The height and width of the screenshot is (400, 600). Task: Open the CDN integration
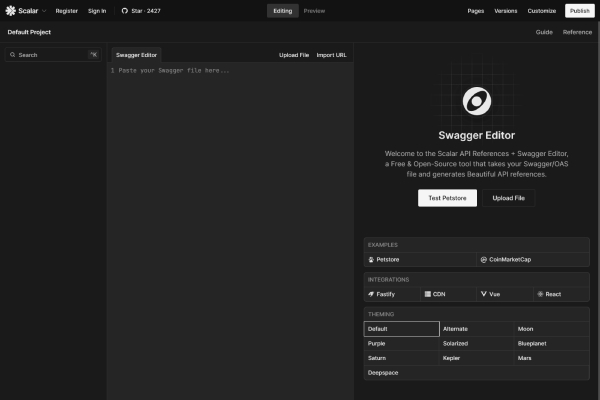point(448,294)
